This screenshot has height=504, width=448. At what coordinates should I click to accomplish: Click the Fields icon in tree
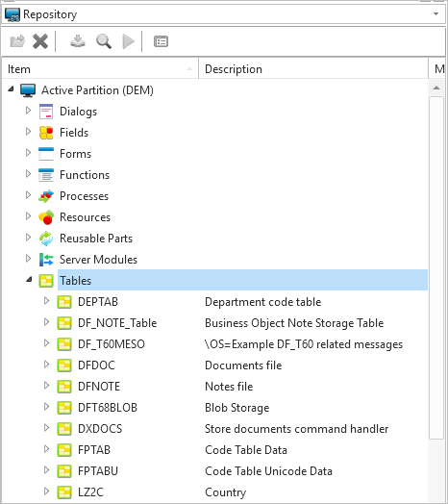(46, 133)
